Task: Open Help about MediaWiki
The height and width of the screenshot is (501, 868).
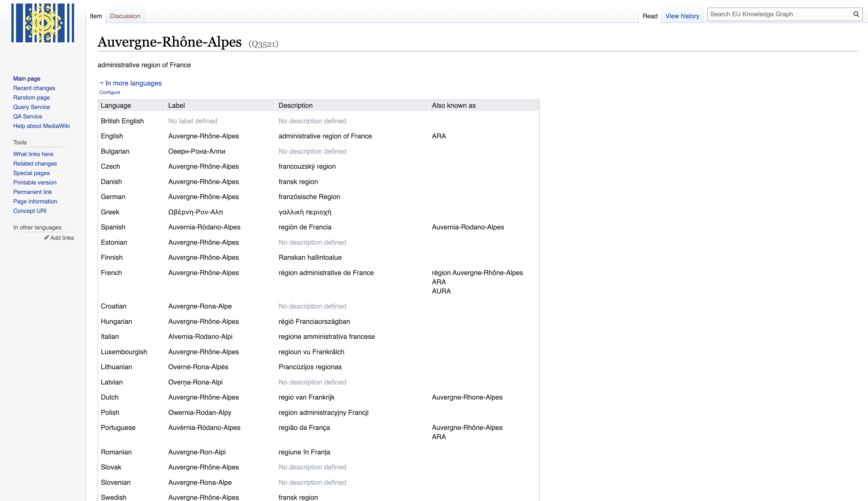Action: point(41,126)
